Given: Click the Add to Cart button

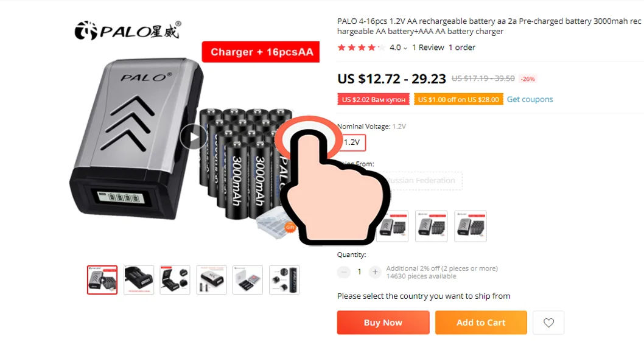Looking at the screenshot, I should point(481,323).
